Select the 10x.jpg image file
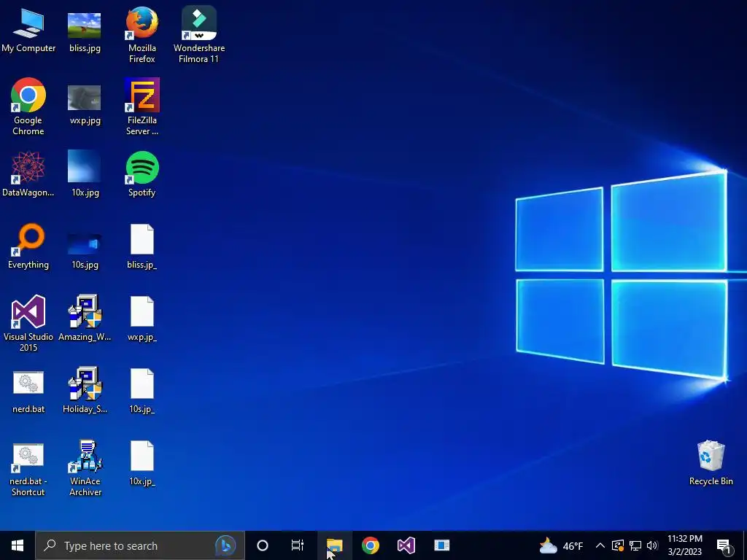The image size is (747, 560). pos(85,175)
